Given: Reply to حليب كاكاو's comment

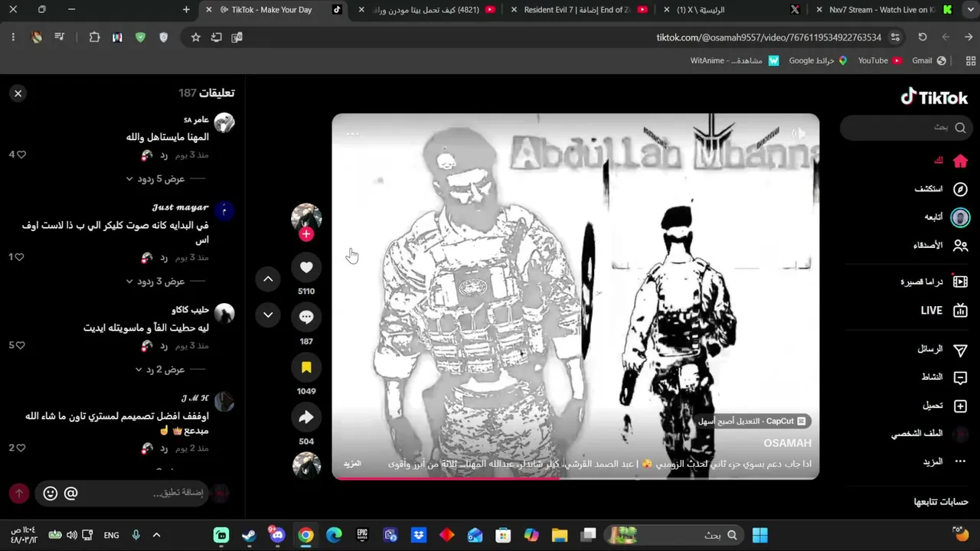Looking at the screenshot, I should pos(164,346).
